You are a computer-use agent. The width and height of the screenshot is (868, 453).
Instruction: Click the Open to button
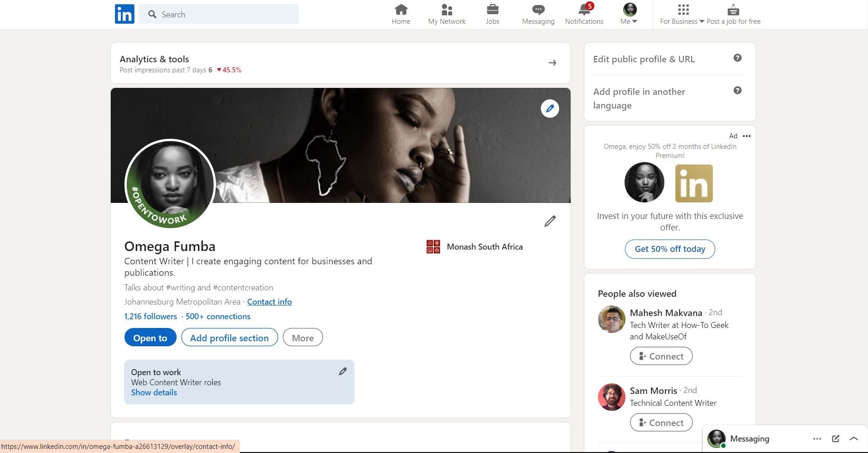click(x=150, y=338)
